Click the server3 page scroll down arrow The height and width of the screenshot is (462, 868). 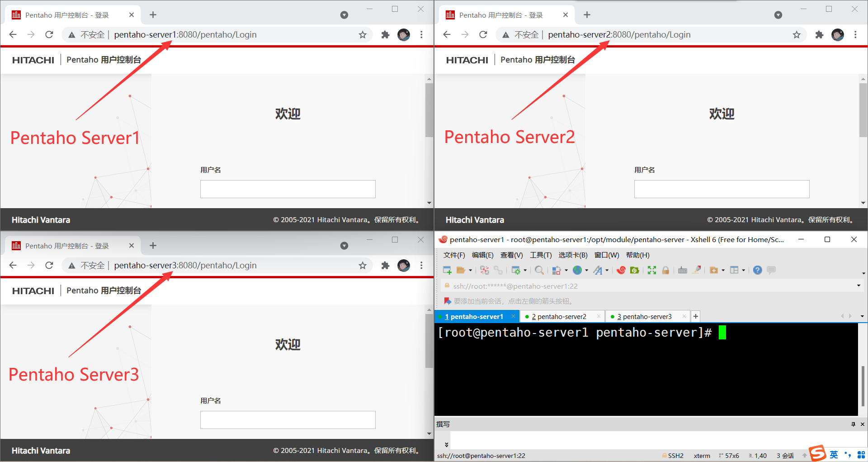pos(429,433)
